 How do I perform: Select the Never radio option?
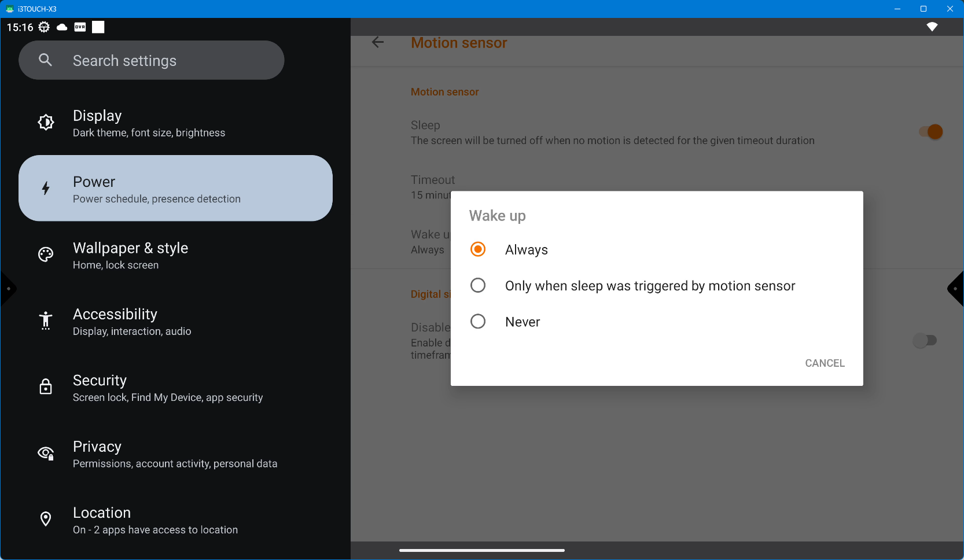[478, 322]
